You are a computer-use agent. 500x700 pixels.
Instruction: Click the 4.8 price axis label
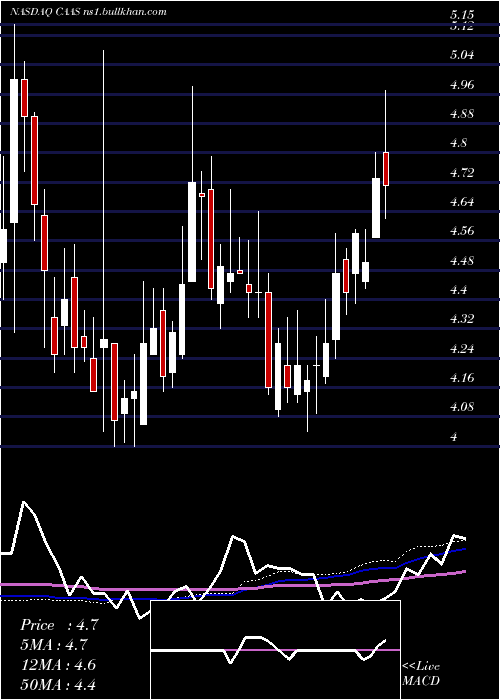[458, 143]
